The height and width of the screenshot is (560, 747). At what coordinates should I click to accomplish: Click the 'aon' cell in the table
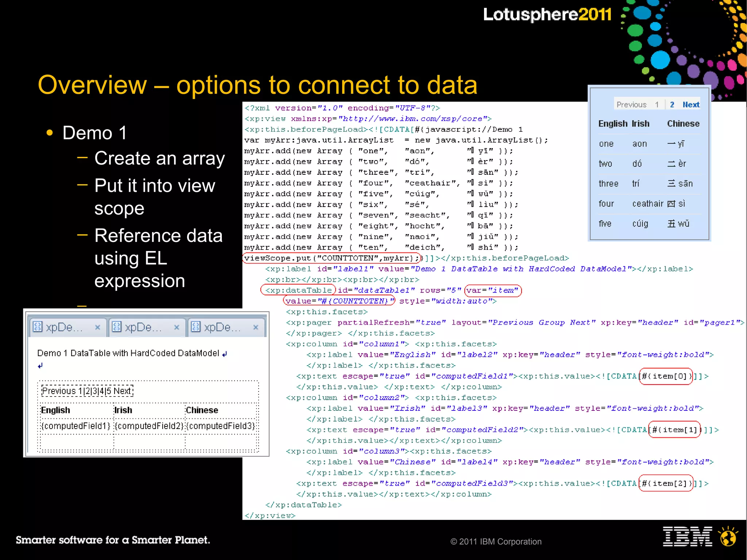point(639,144)
